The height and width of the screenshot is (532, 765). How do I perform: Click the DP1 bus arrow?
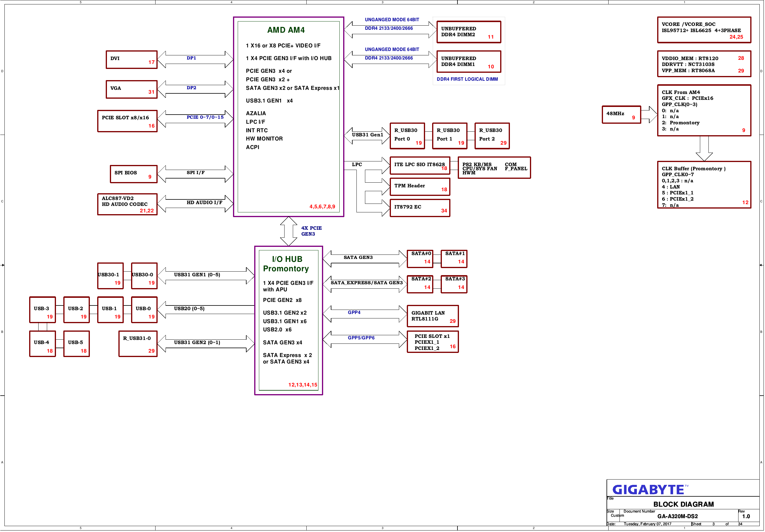click(195, 59)
